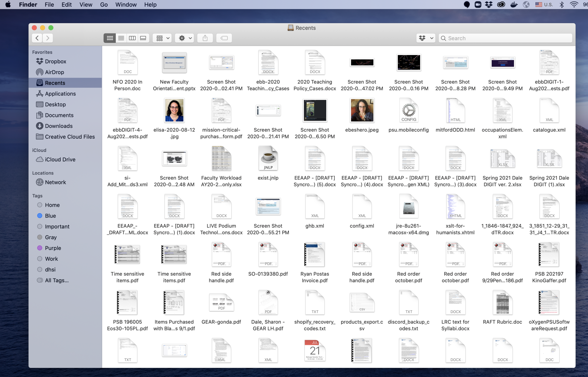Open iCloud Drive in the sidebar
The width and height of the screenshot is (588, 377).
pos(60,159)
